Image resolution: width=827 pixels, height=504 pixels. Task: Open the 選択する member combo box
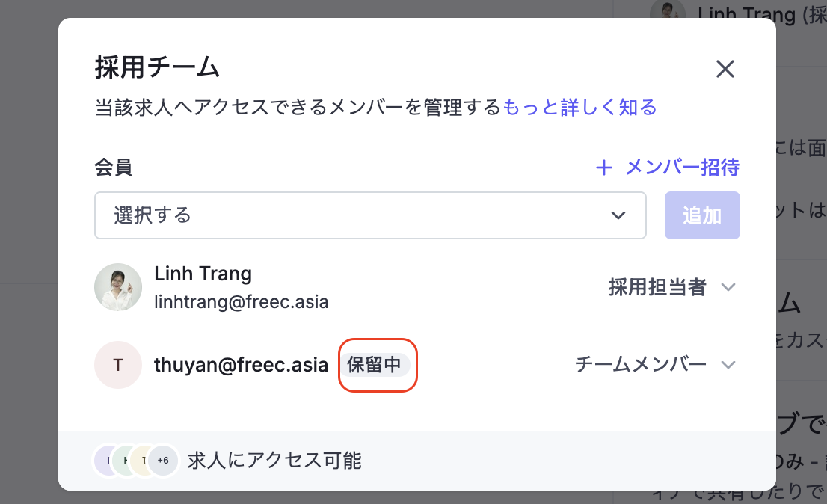(x=370, y=215)
